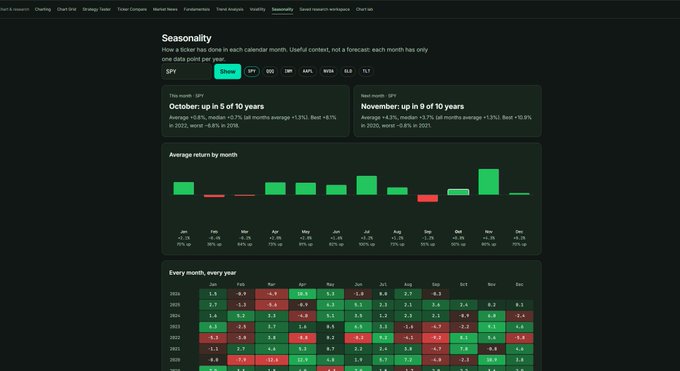
Task: Click the August bar in average return chart
Action: click(397, 191)
